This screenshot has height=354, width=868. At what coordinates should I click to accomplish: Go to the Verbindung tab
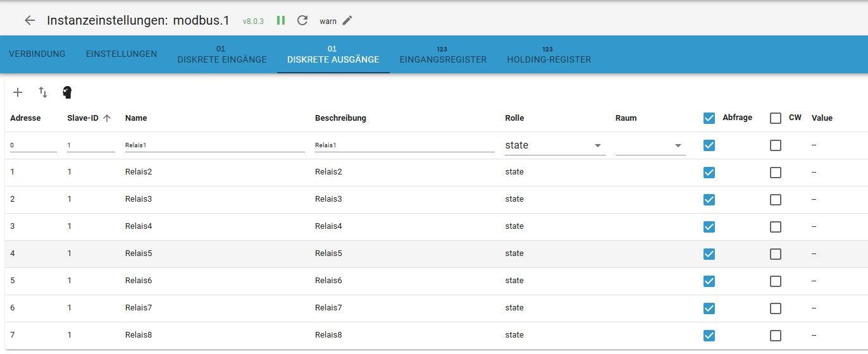(x=37, y=54)
